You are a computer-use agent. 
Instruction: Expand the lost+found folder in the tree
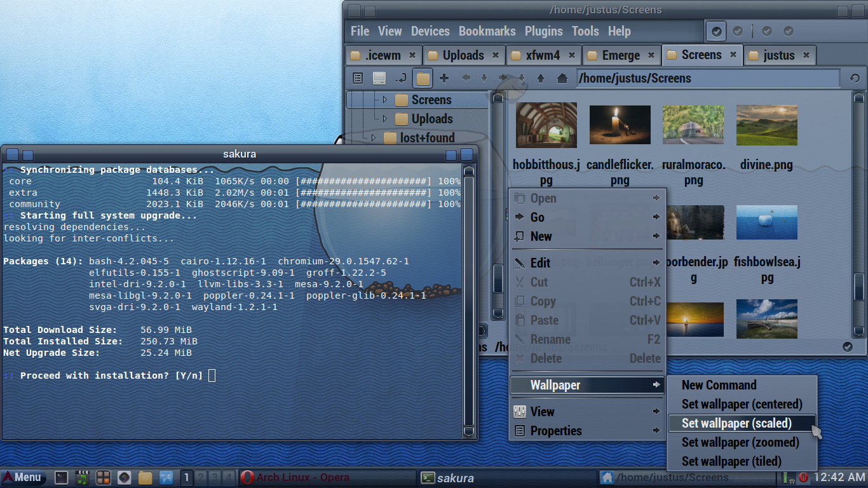tap(373, 138)
